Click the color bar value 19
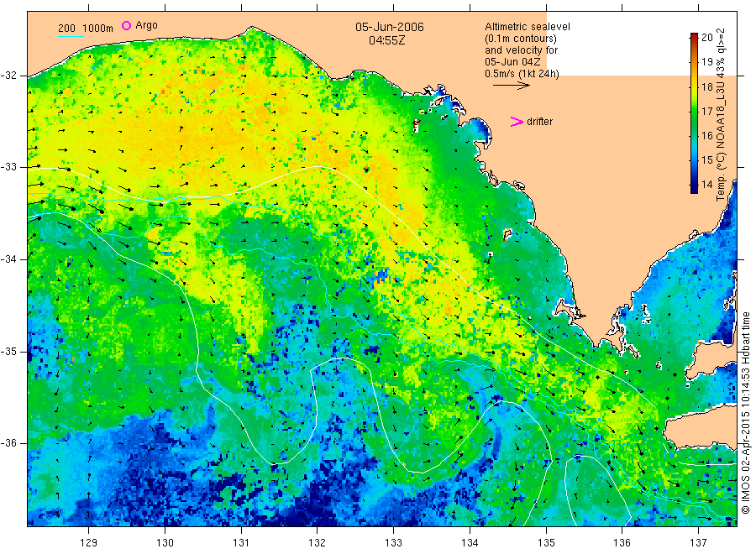 [706, 61]
